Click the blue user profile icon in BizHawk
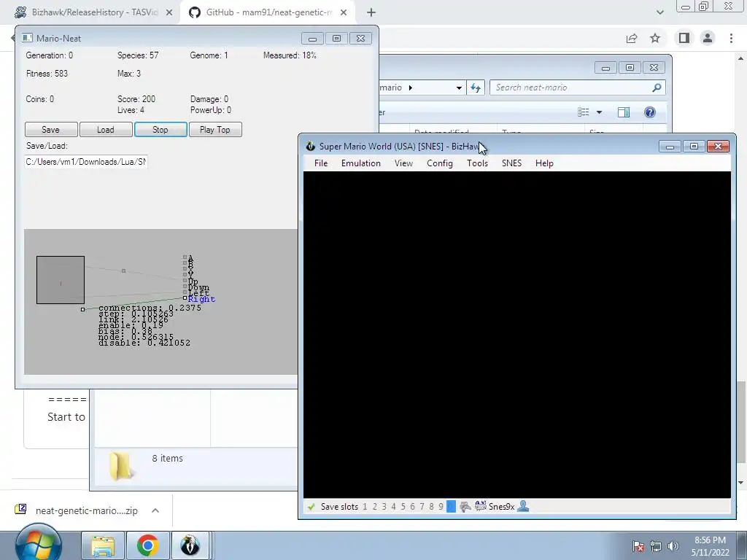The height and width of the screenshot is (560, 747). (523, 506)
